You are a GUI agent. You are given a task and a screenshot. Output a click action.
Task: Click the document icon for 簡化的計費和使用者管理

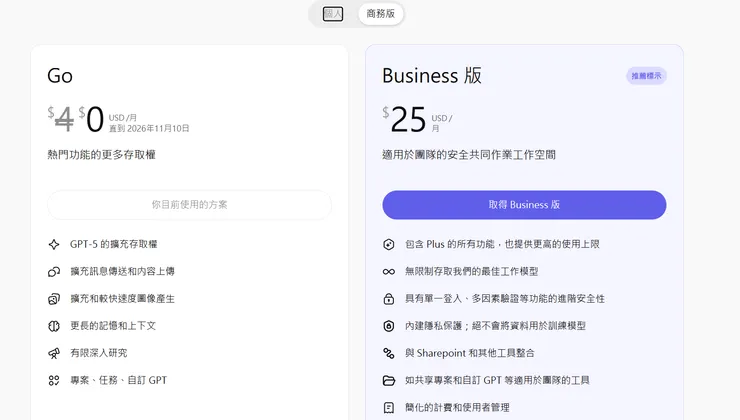(388, 408)
